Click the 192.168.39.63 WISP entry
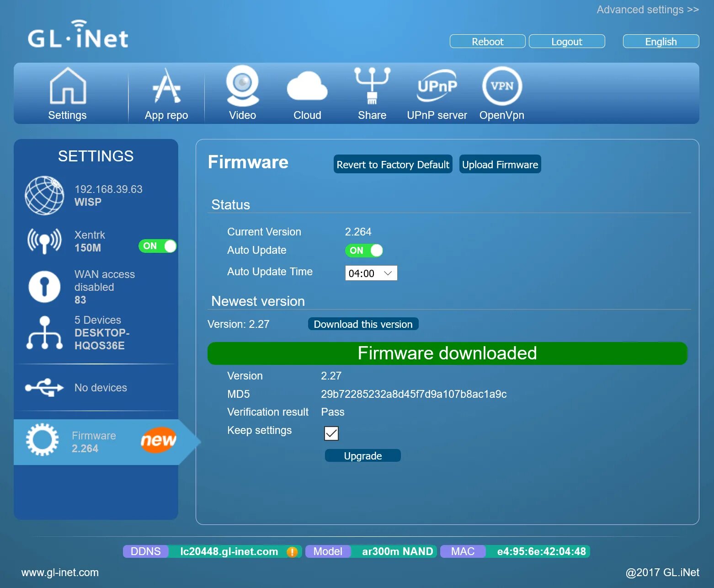Image resolution: width=714 pixels, height=588 pixels. (x=108, y=195)
